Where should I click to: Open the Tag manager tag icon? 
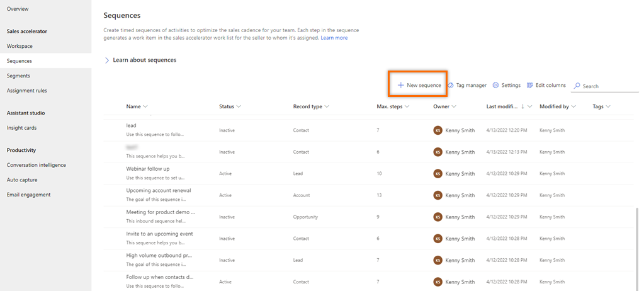tap(451, 85)
